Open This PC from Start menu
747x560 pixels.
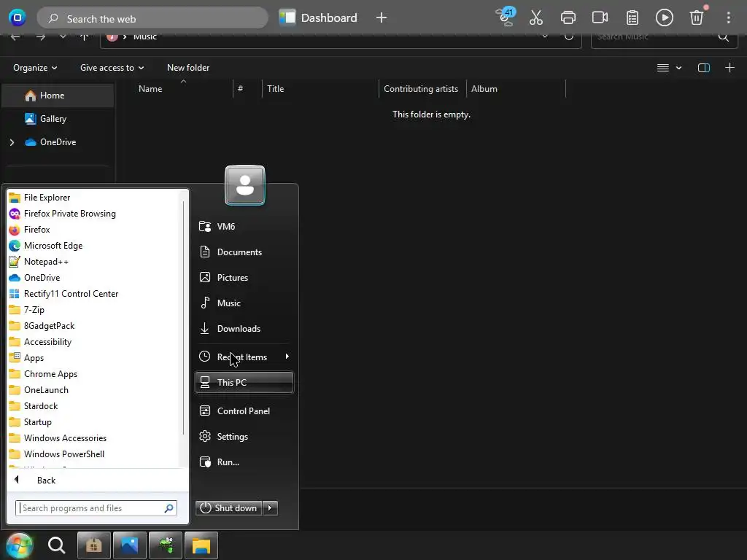pos(244,382)
